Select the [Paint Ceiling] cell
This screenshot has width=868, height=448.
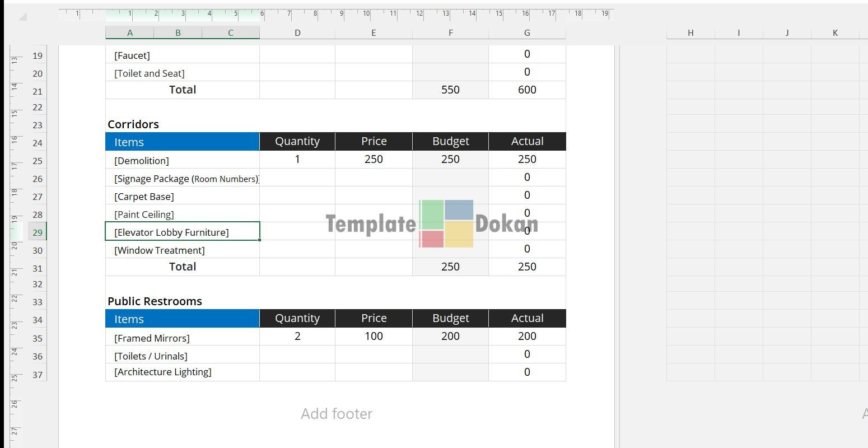[x=182, y=214]
